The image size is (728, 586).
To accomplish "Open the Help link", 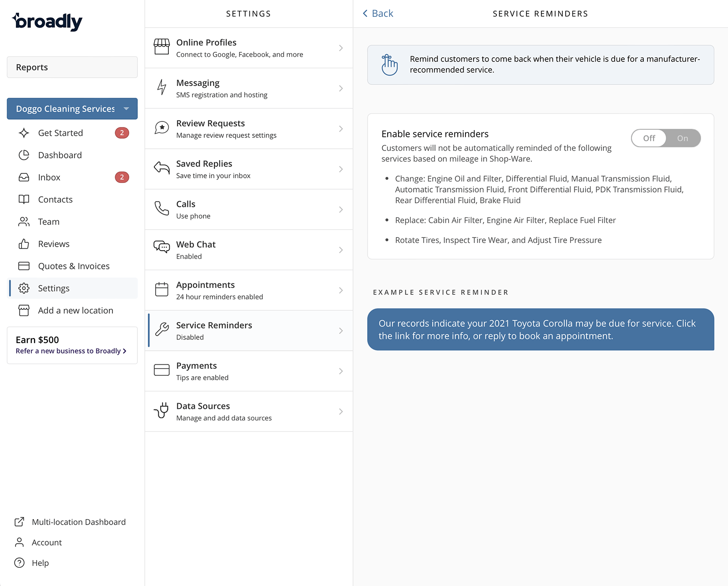I will tap(31, 563).
